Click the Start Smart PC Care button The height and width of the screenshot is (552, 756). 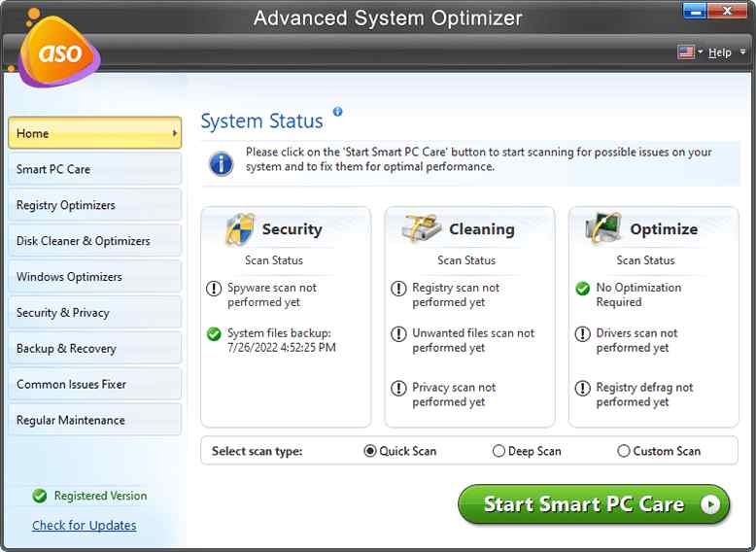[x=594, y=504]
